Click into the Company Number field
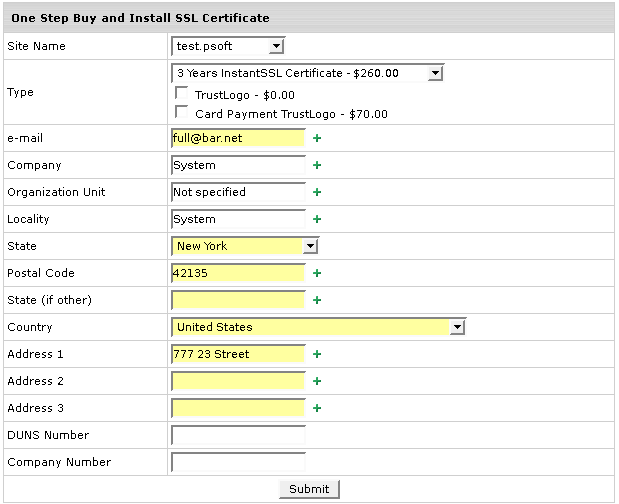Viewport: 619px width, 504px height. pos(238,462)
